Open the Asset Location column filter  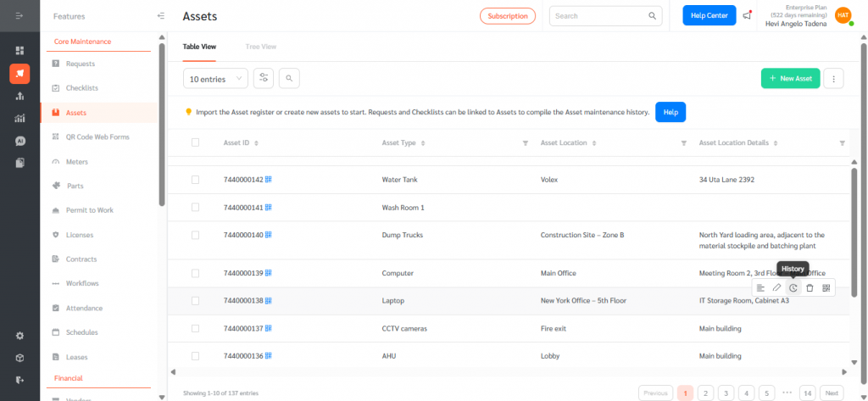tap(684, 143)
